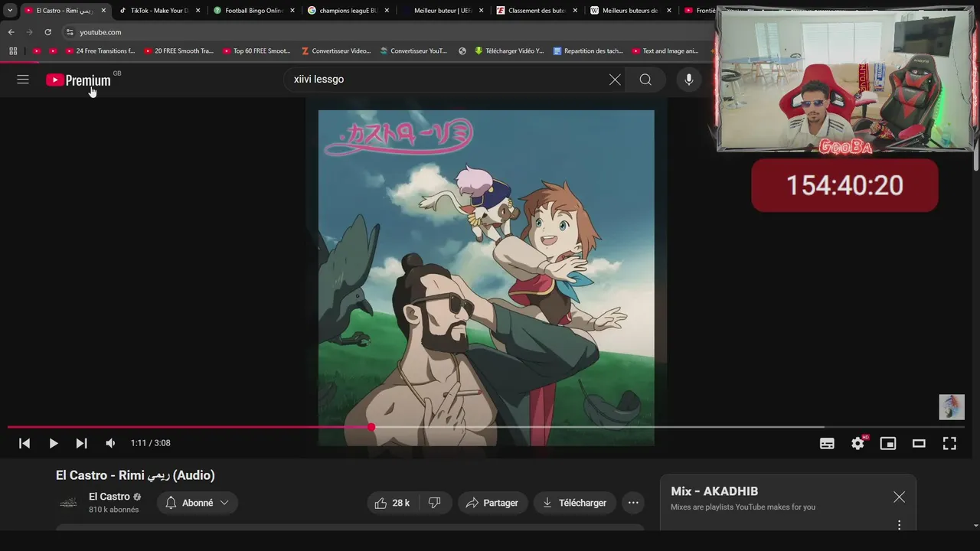Start voice search with the microphone
The width and height of the screenshot is (980, 551).
[689, 80]
